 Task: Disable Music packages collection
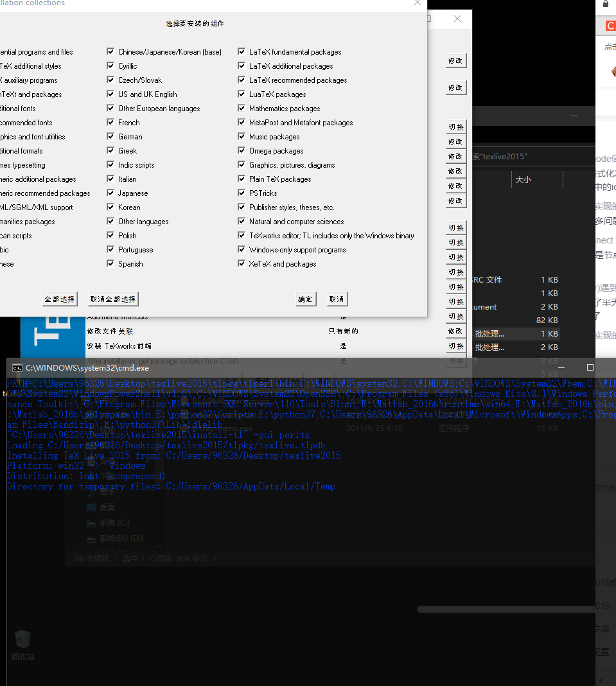[x=242, y=137]
